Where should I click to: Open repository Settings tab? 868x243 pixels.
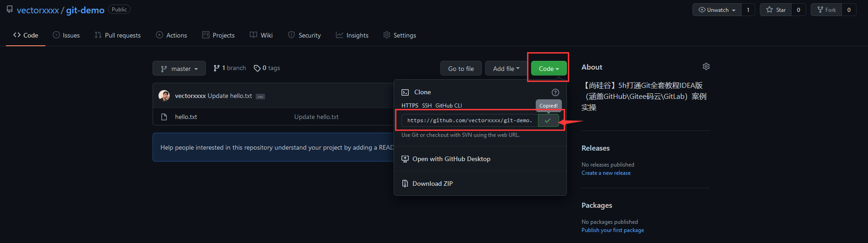point(400,35)
